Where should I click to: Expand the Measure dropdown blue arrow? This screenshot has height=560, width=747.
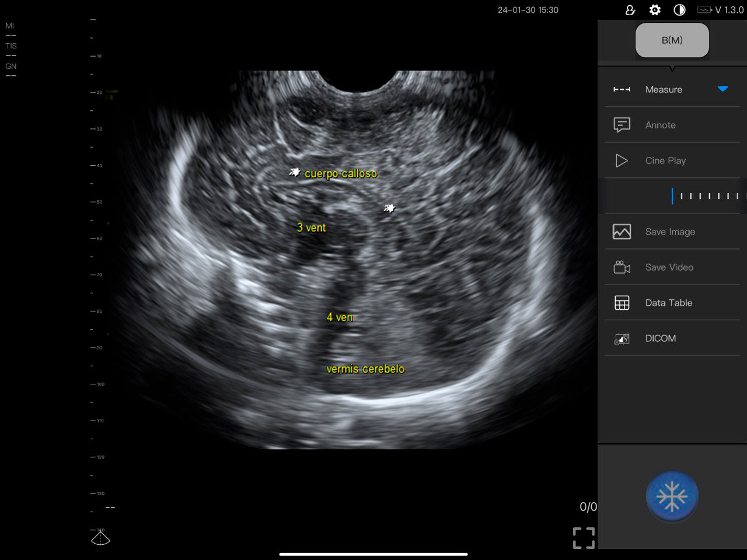(722, 89)
